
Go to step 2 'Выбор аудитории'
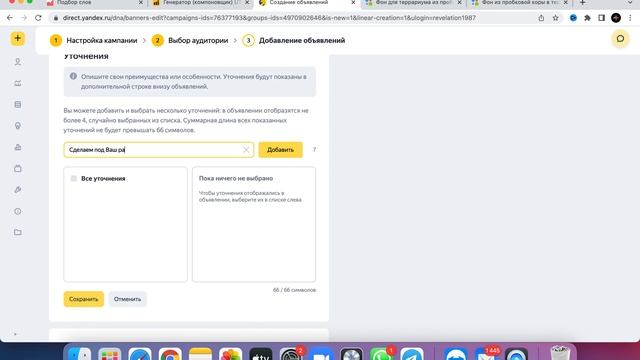click(190, 40)
